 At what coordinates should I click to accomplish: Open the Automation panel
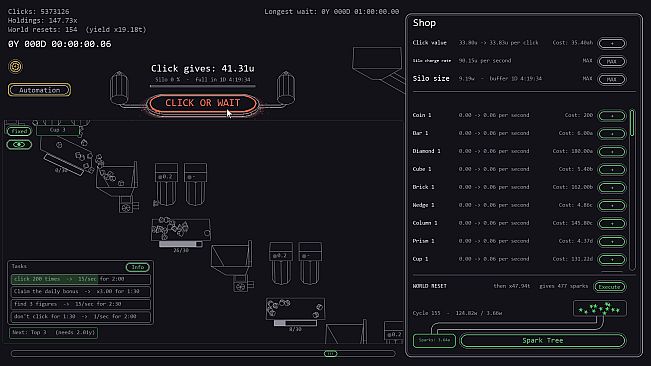(39, 90)
